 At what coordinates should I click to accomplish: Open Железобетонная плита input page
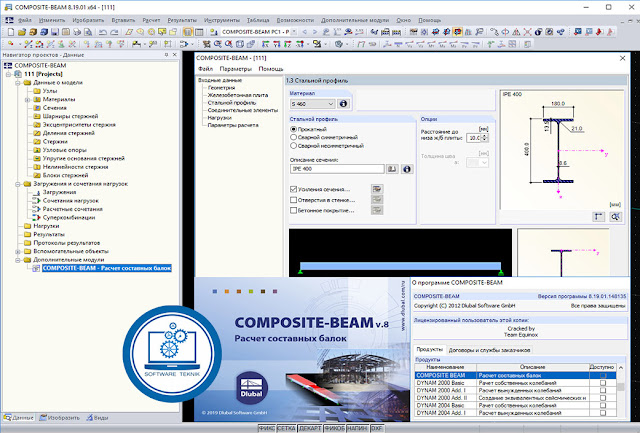pos(238,95)
